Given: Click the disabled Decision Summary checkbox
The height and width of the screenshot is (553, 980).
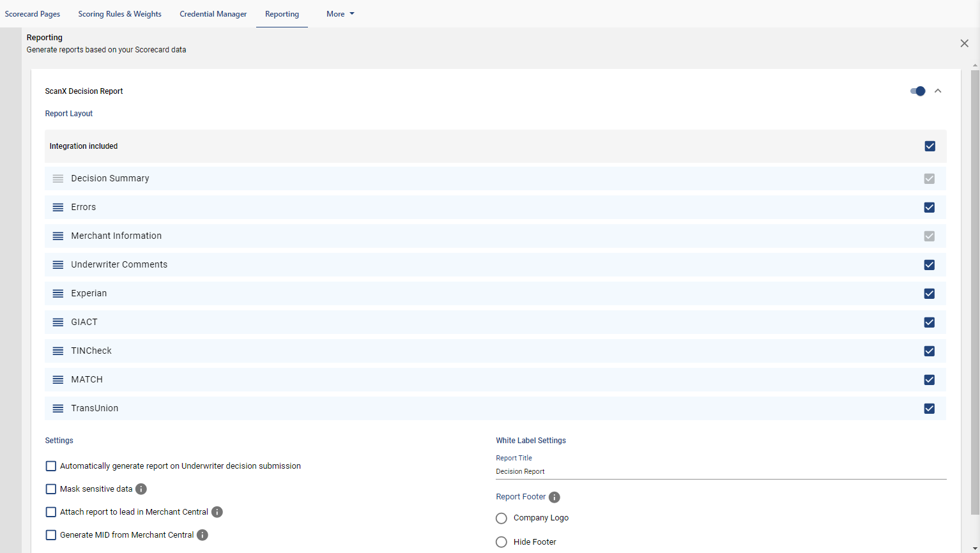Looking at the screenshot, I should click(930, 179).
